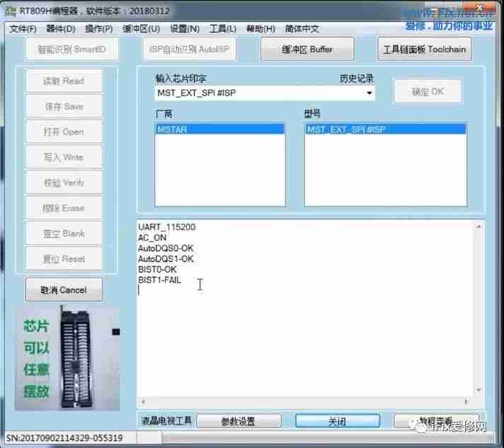The width and height of the screenshot is (504, 448).
Task: Click the 取消 Cancel button
Action: coord(64,290)
